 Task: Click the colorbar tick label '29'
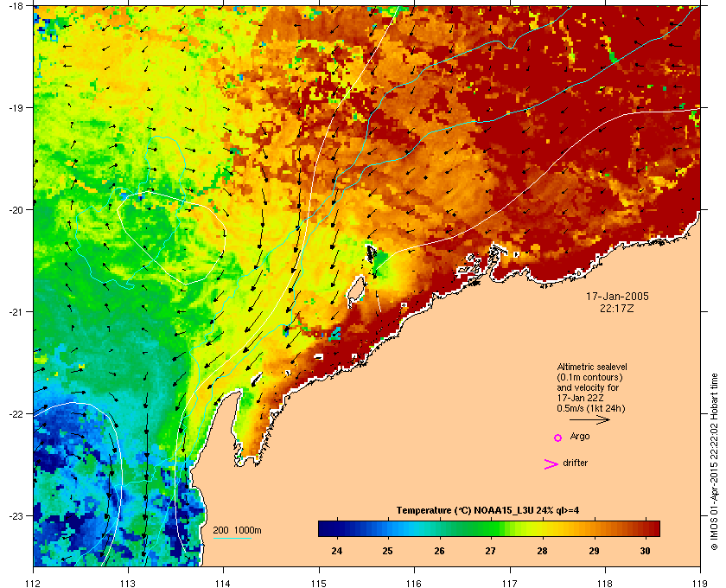pos(594,551)
